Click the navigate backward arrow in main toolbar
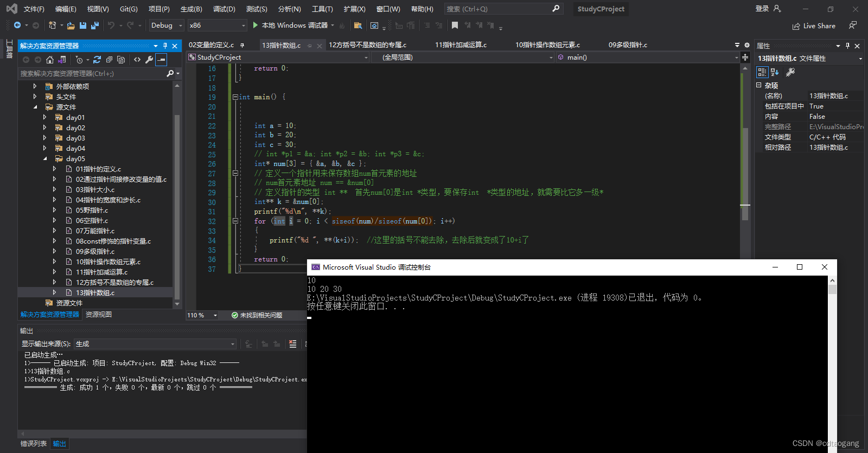The image size is (868, 453). click(17, 25)
